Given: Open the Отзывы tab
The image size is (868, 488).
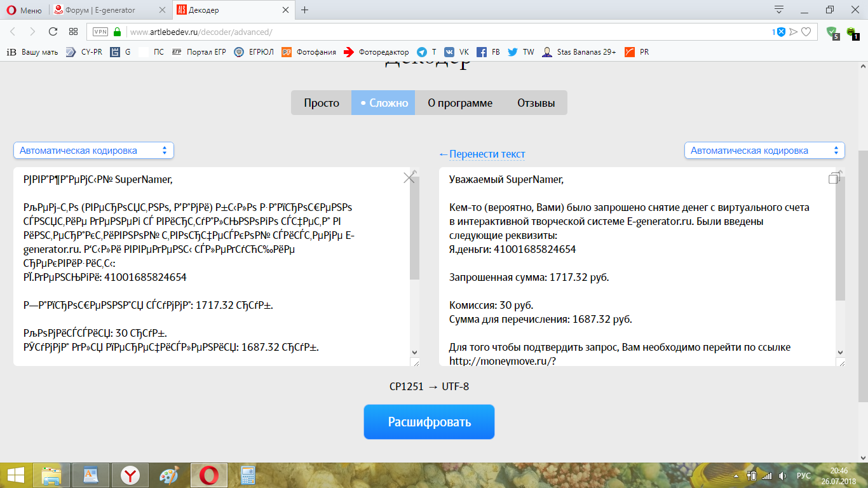Looking at the screenshot, I should click(x=536, y=103).
